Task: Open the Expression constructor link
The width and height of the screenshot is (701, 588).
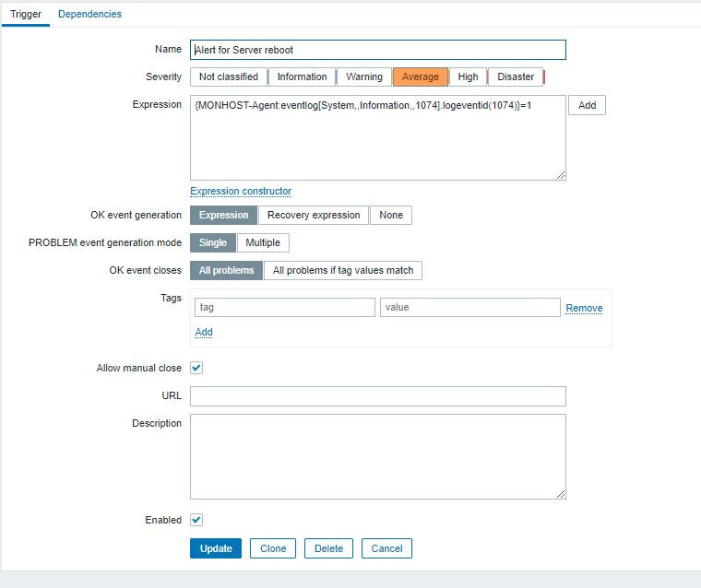Action: click(241, 191)
